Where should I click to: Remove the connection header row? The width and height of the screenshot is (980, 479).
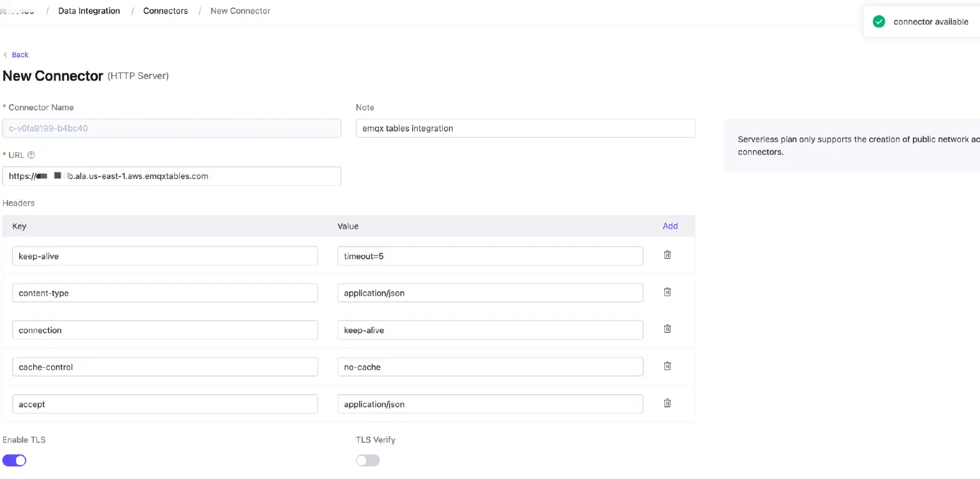[x=667, y=329]
